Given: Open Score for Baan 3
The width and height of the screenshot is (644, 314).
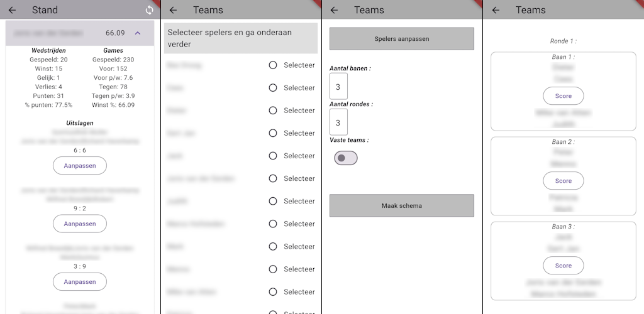Looking at the screenshot, I should [x=563, y=266].
